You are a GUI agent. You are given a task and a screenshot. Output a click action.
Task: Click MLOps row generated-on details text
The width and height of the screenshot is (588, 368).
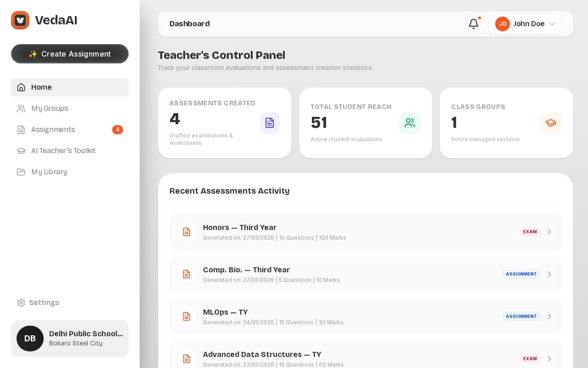coord(273,322)
